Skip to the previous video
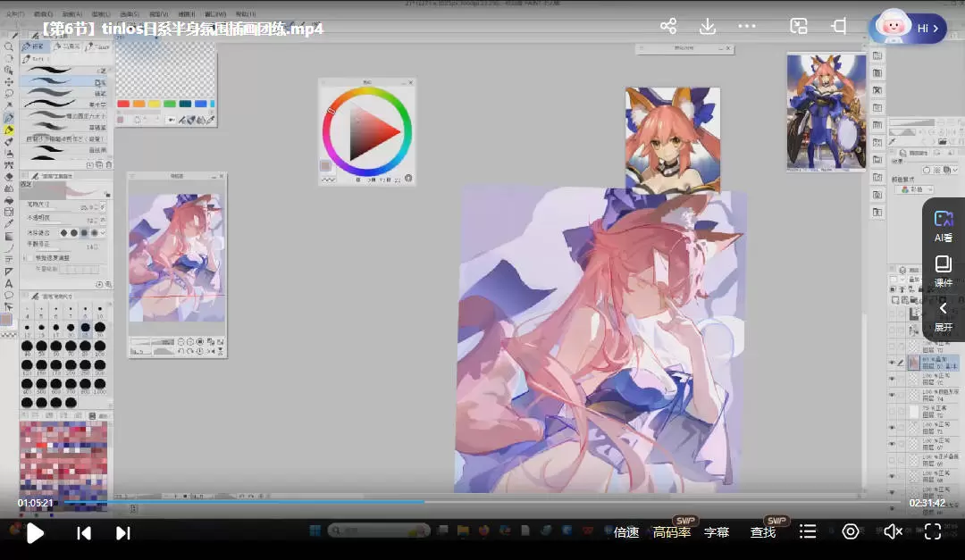Viewport: 965px width, 560px height. (x=84, y=533)
